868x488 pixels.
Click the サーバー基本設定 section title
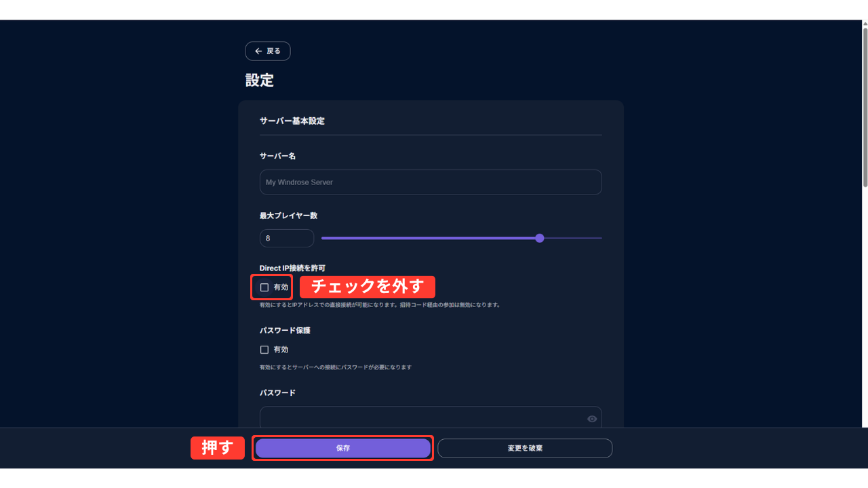pos(292,121)
